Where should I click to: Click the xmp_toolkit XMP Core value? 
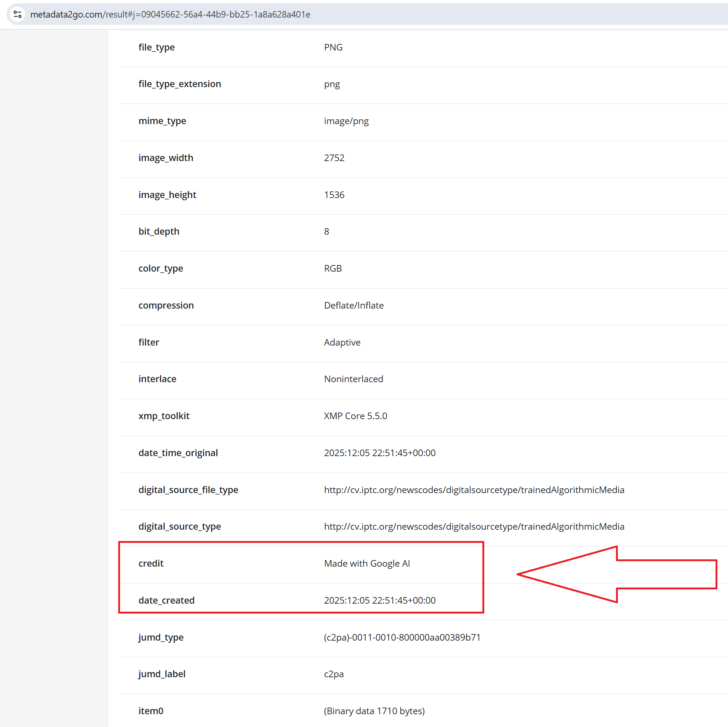[x=355, y=416]
